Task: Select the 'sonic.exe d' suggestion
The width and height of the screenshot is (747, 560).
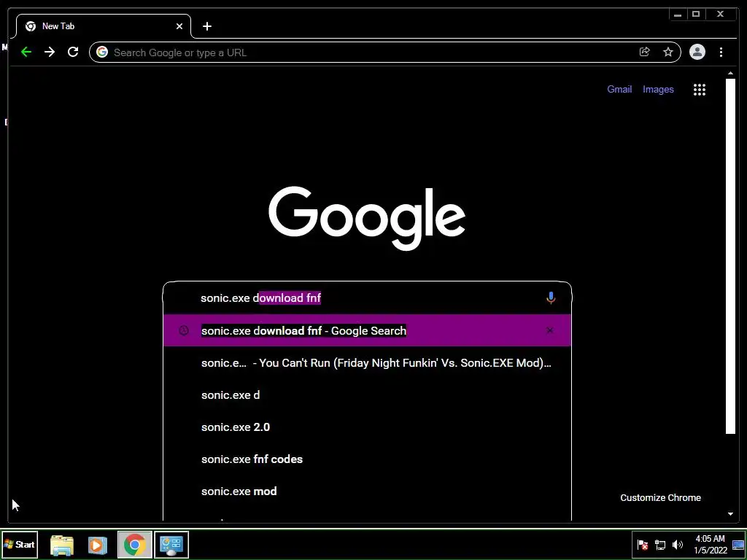Action: 367,394
